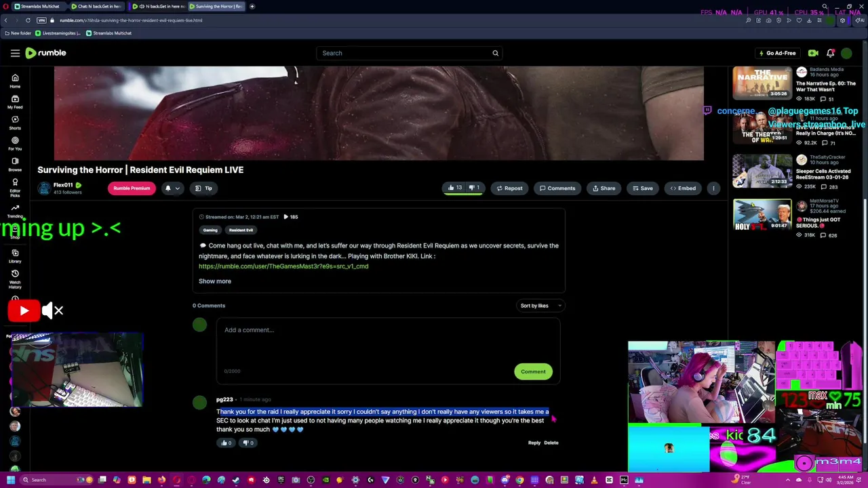Image resolution: width=868 pixels, height=488 pixels.
Task: Submit with the green Comment button
Action: 533,371
